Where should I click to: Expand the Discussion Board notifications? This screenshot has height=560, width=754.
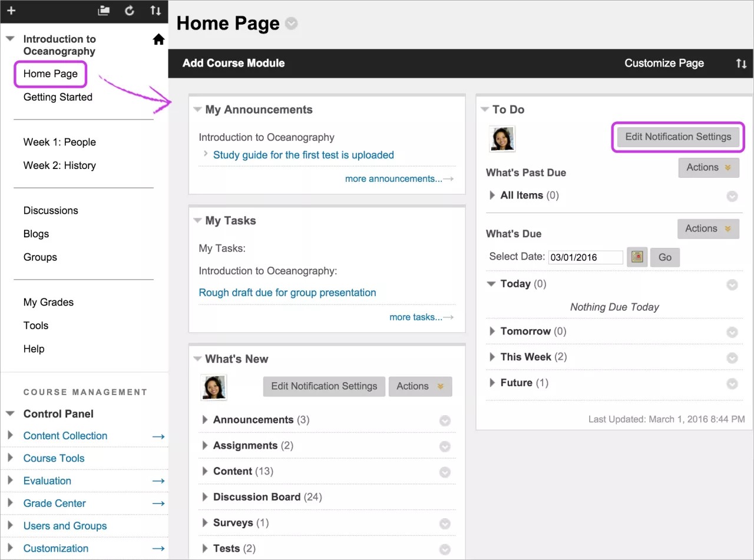pyautogui.click(x=205, y=497)
